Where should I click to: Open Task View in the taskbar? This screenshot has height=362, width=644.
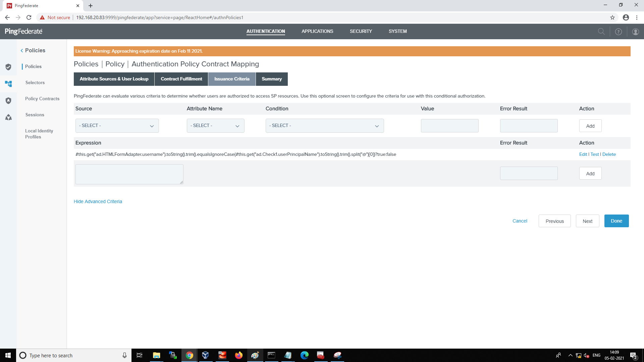coord(140,355)
